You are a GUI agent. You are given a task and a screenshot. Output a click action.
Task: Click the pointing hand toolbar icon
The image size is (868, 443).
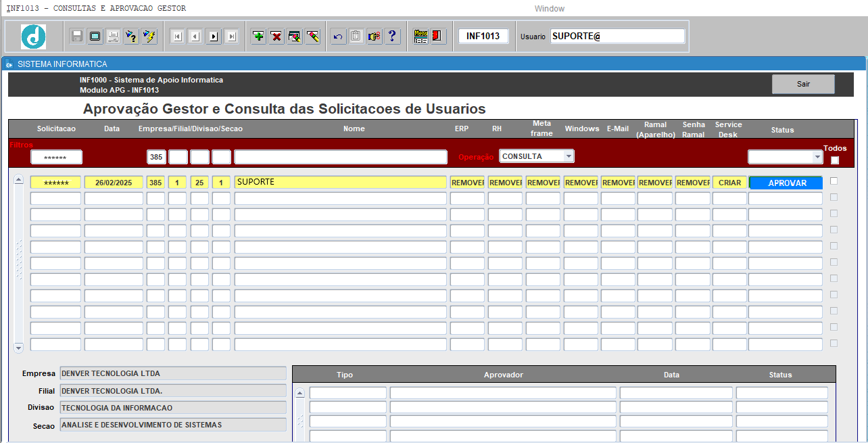[375, 37]
